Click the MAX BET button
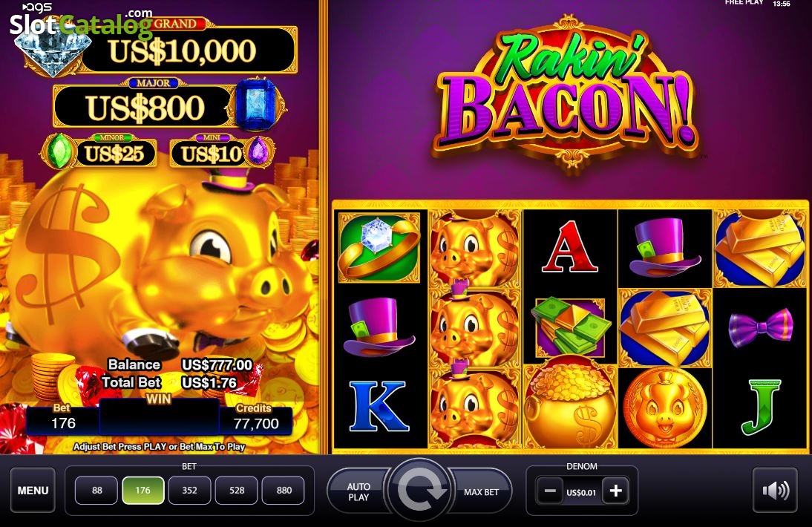Screen dimensions: 812x527 coord(481,492)
